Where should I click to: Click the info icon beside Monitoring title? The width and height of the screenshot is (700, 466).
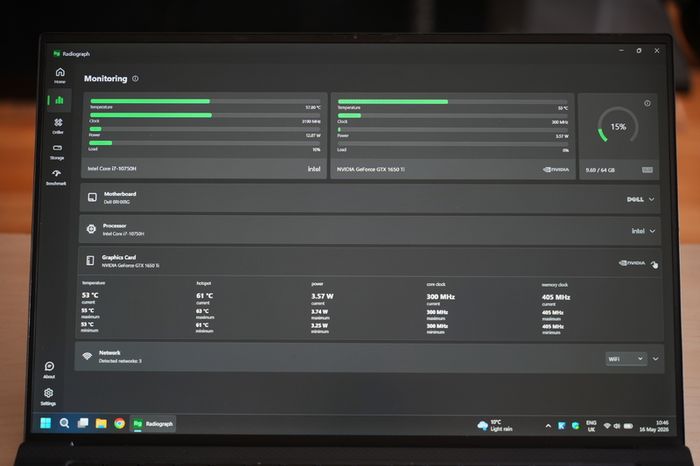click(x=135, y=79)
